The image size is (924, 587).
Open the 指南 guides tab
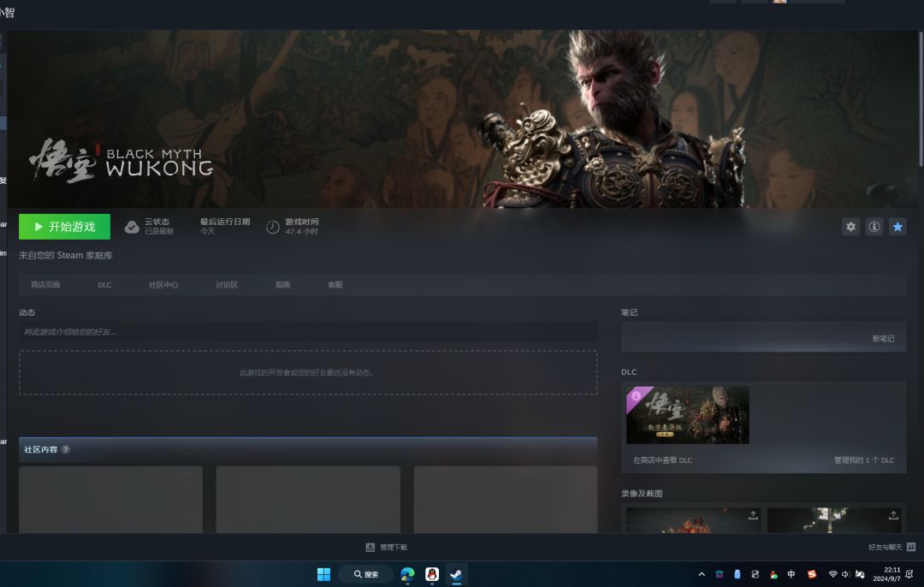283,285
